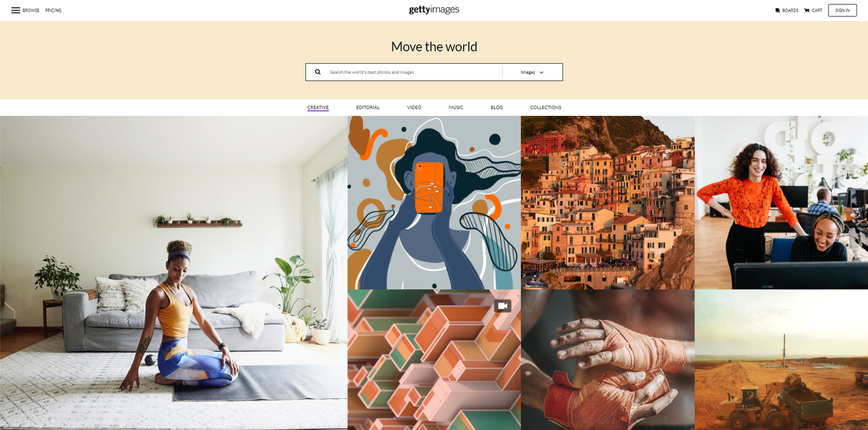The height and width of the screenshot is (430, 868).
Task: Click the chevron next to Images
Action: (541, 72)
